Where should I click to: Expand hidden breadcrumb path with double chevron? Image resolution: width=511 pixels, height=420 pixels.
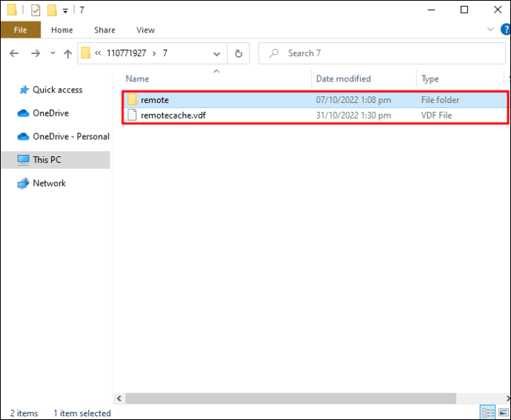coord(98,53)
